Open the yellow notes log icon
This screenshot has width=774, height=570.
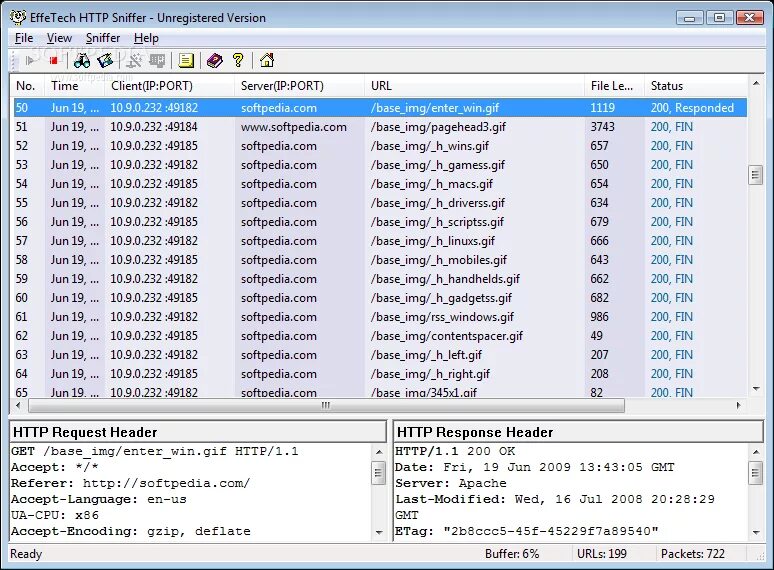click(186, 61)
